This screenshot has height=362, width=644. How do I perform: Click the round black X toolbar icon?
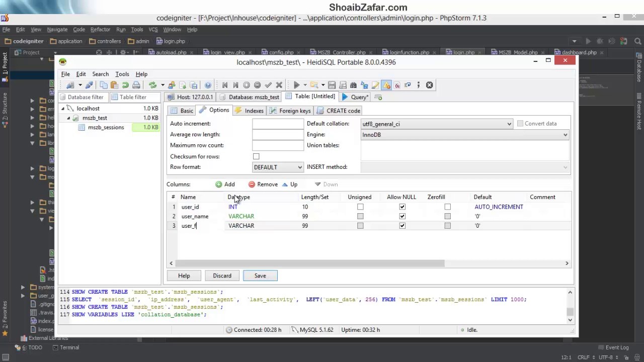[x=429, y=85]
